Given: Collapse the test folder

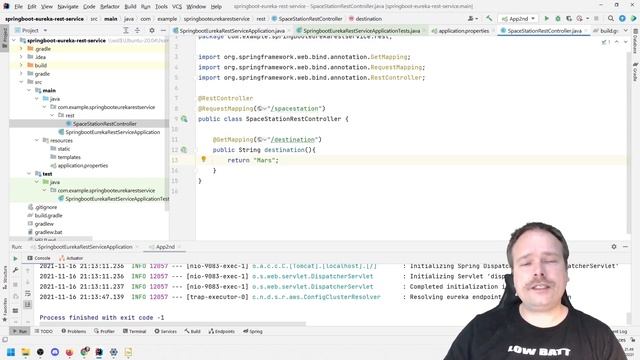Looking at the screenshot, I should click(x=29, y=174).
